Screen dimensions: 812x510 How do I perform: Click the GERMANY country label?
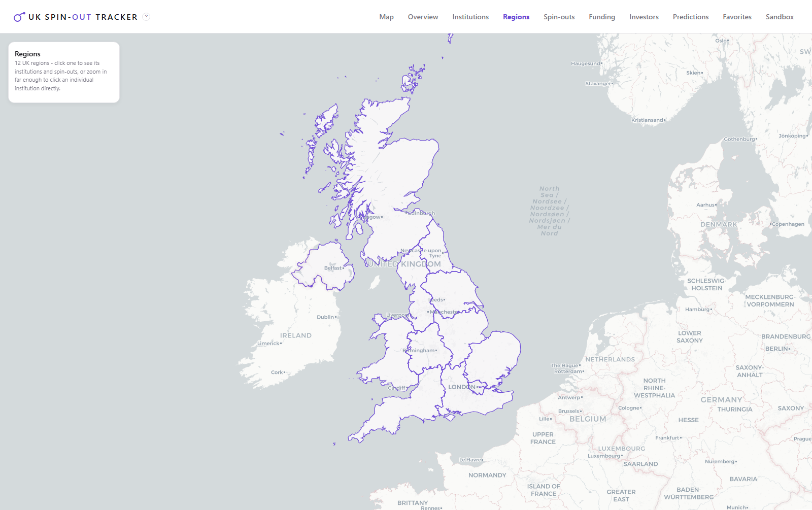[721, 400]
